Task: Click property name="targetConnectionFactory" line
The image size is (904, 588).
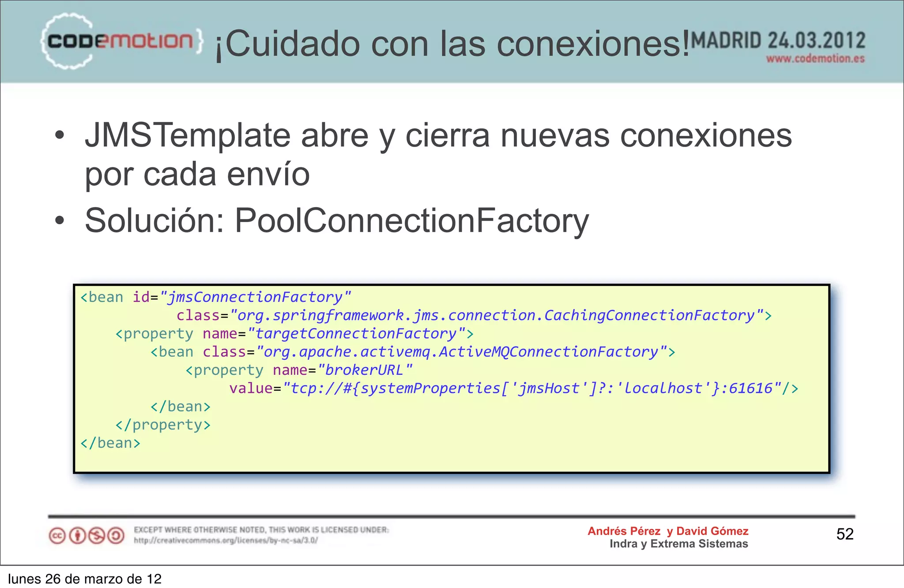Action: click(x=294, y=334)
